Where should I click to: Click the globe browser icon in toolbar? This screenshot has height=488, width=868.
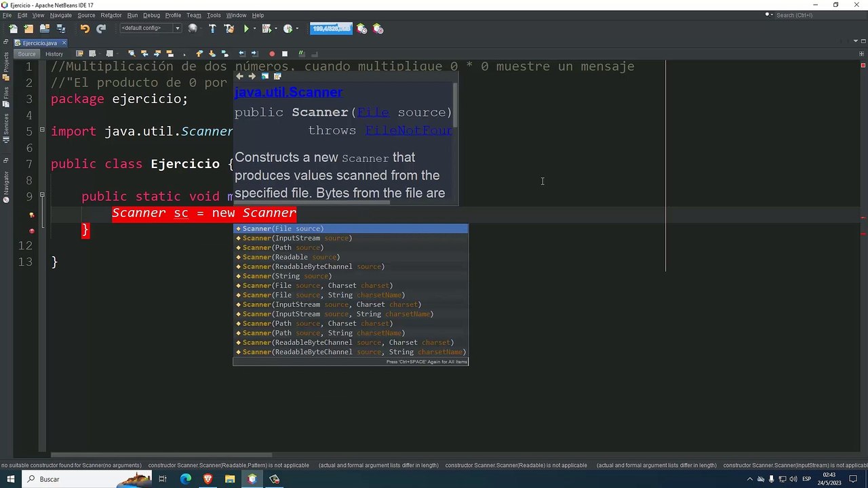(193, 28)
